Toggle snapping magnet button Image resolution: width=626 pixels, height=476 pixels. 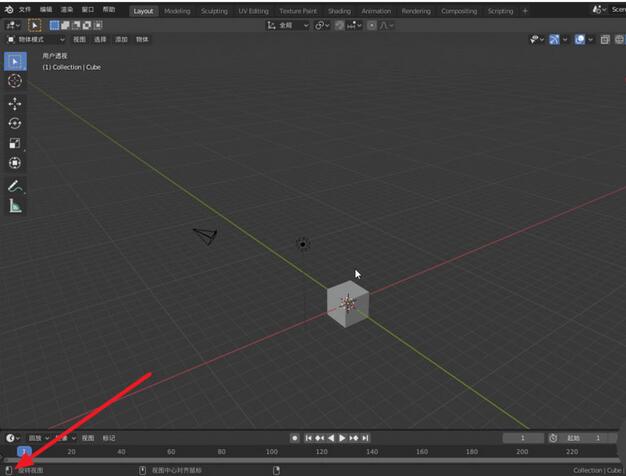(x=339, y=26)
